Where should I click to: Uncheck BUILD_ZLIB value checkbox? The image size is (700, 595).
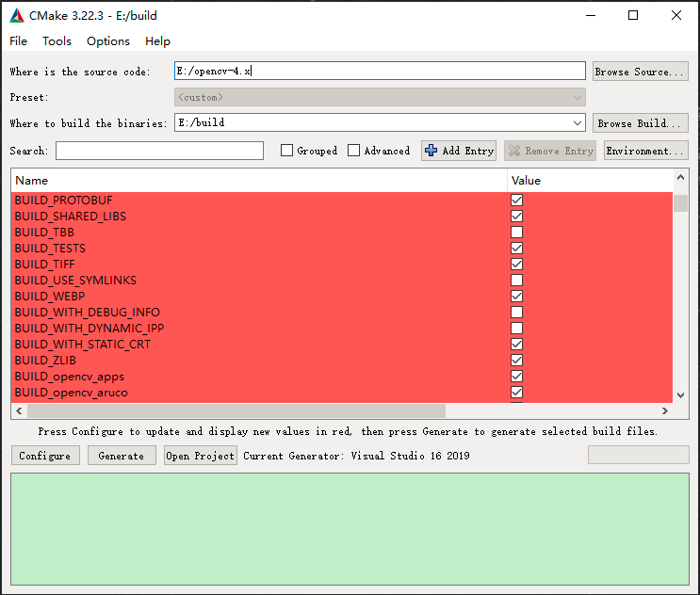pyautogui.click(x=516, y=361)
